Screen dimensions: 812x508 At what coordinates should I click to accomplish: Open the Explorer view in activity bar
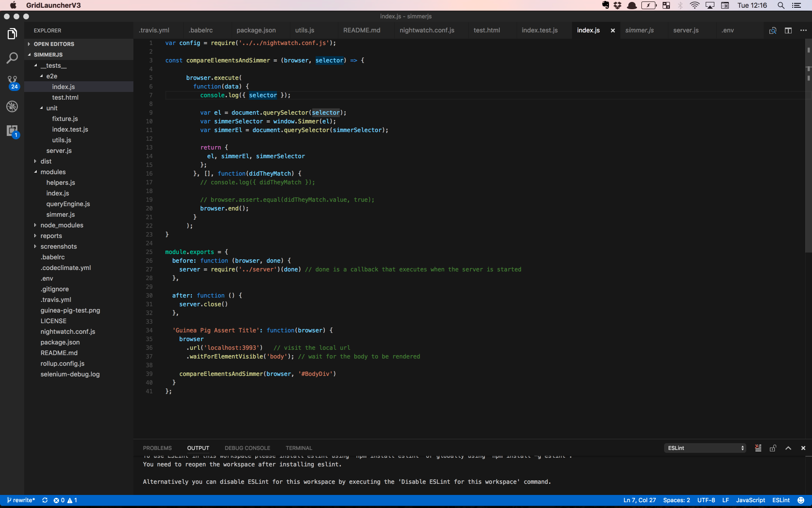[12, 34]
